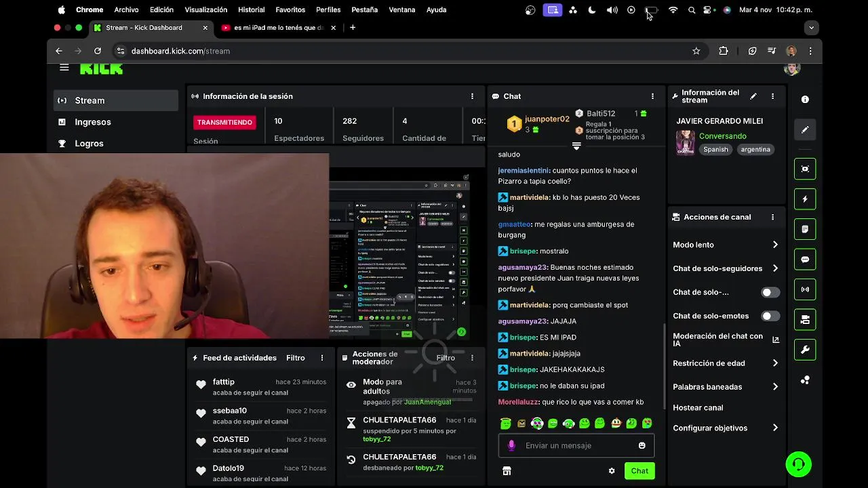Image resolution: width=868 pixels, height=488 pixels.
Task: Open Acciones de canal three-dot menu
Action: tap(772, 217)
